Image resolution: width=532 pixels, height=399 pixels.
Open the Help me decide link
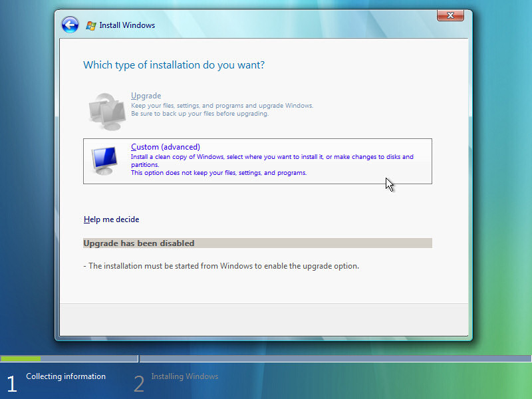coord(111,219)
